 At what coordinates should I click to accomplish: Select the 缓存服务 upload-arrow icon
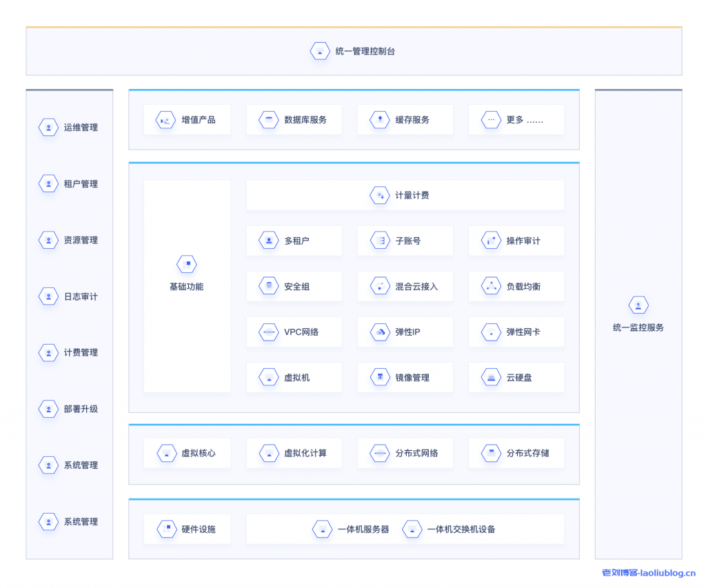pos(380,120)
